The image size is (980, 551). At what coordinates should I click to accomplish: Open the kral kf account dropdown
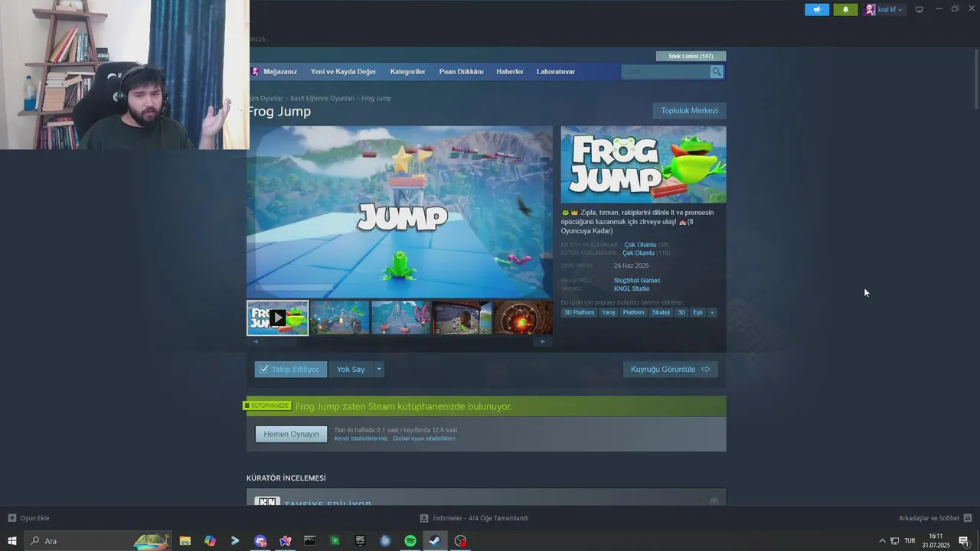pyautogui.click(x=884, y=9)
